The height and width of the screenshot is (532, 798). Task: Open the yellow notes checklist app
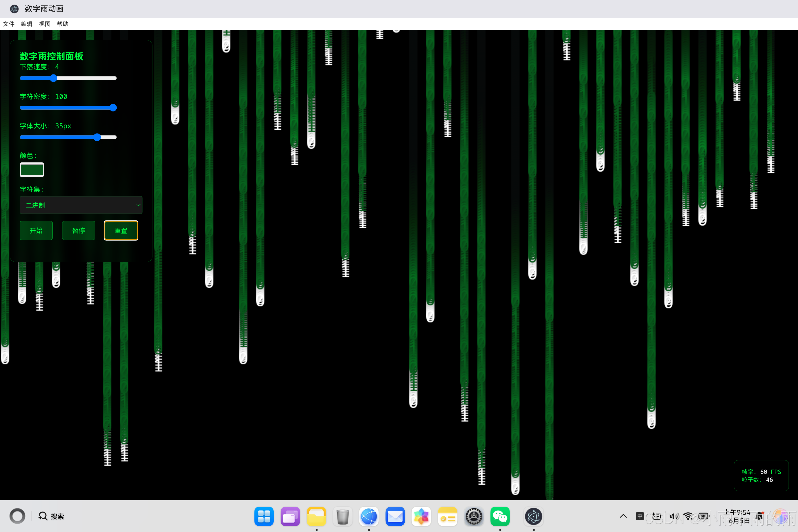pyautogui.click(x=448, y=516)
